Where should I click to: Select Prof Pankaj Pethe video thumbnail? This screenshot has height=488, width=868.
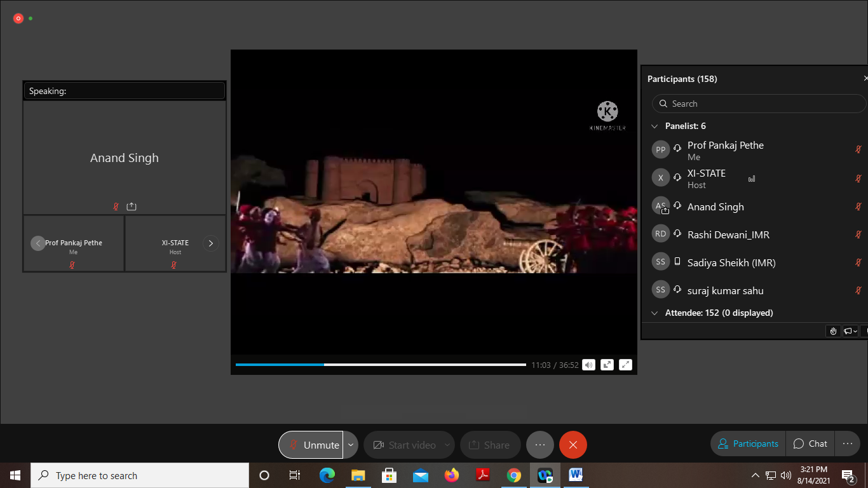74,243
